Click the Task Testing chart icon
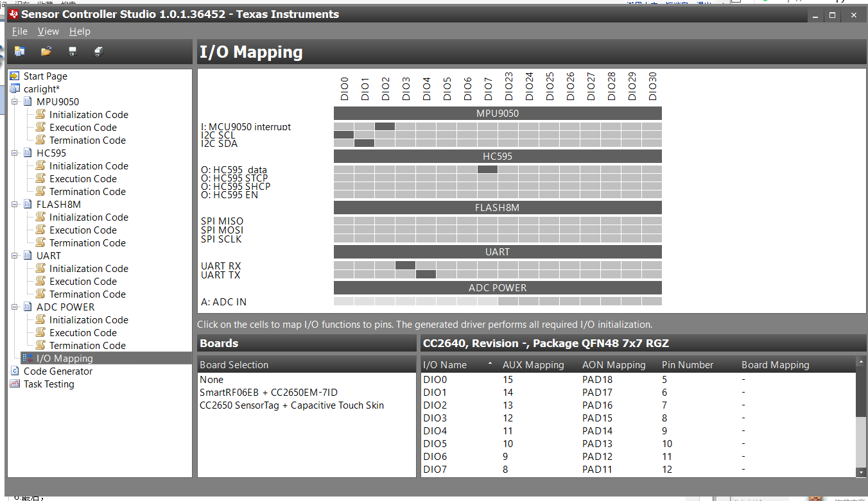The width and height of the screenshot is (868, 501). click(x=15, y=384)
